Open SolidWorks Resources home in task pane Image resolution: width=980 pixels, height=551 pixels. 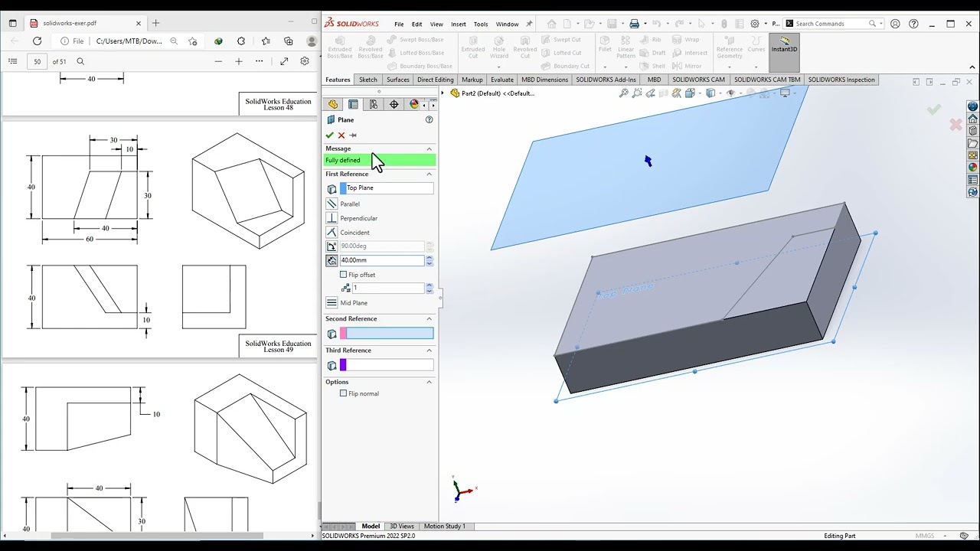972,119
